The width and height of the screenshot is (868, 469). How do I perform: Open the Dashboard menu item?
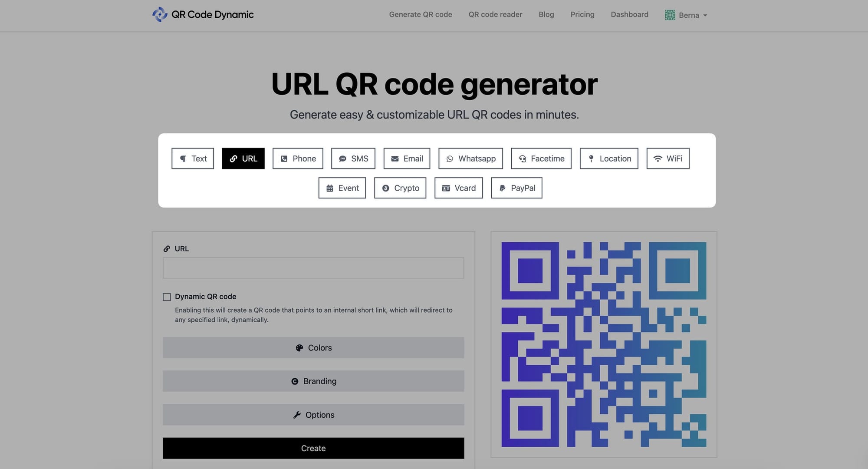630,14
